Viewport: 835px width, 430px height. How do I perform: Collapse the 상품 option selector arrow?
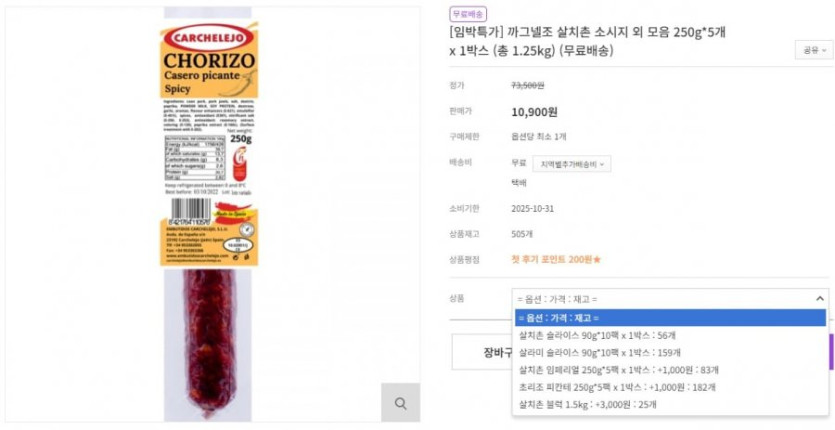tap(820, 299)
